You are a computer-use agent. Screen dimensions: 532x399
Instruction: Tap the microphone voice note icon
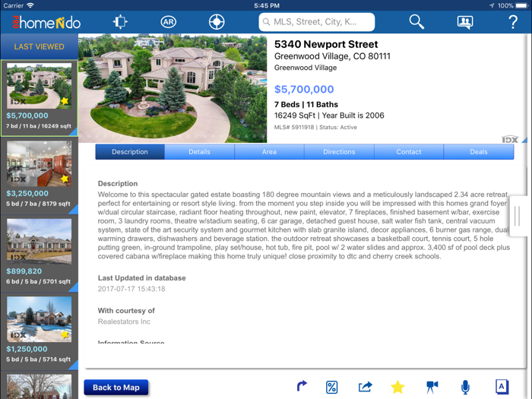click(x=465, y=387)
